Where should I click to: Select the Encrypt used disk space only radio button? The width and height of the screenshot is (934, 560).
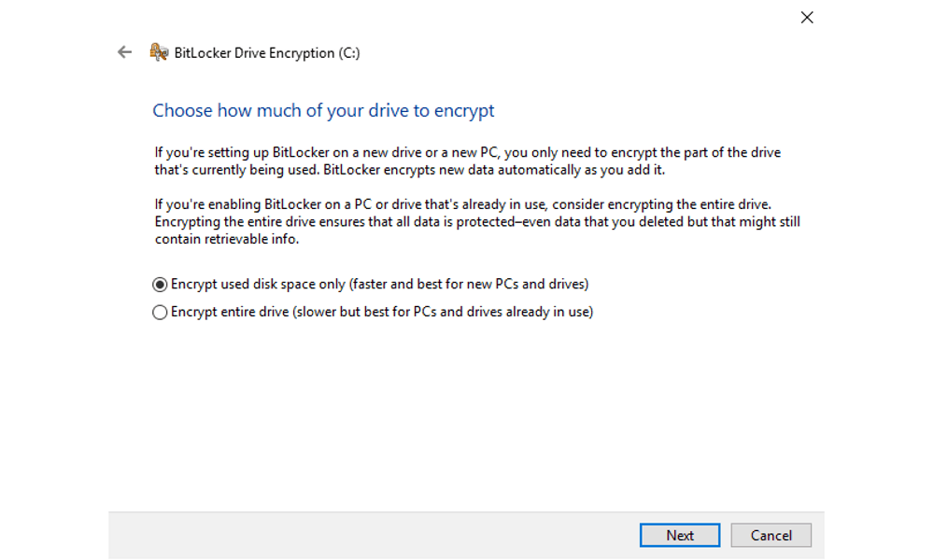(160, 285)
